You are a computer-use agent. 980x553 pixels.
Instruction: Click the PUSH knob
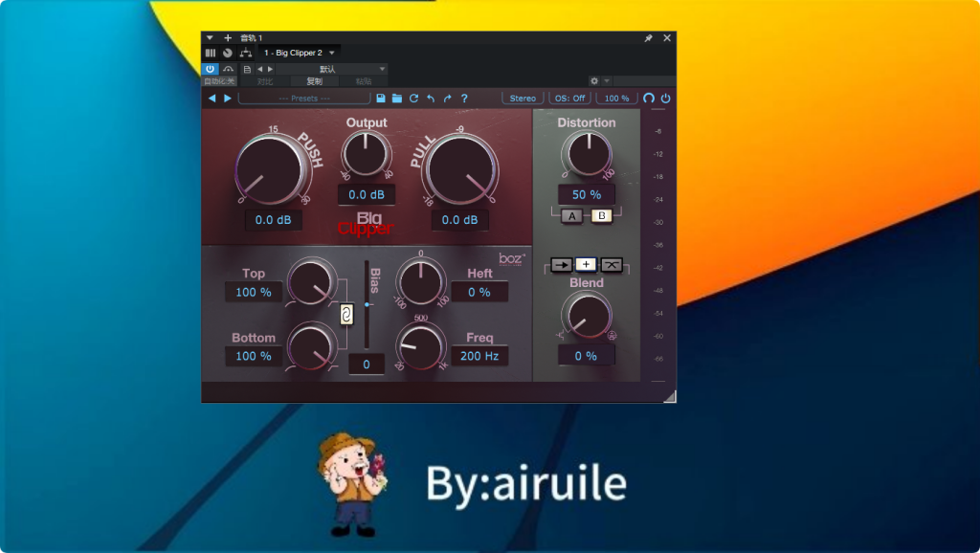click(271, 170)
